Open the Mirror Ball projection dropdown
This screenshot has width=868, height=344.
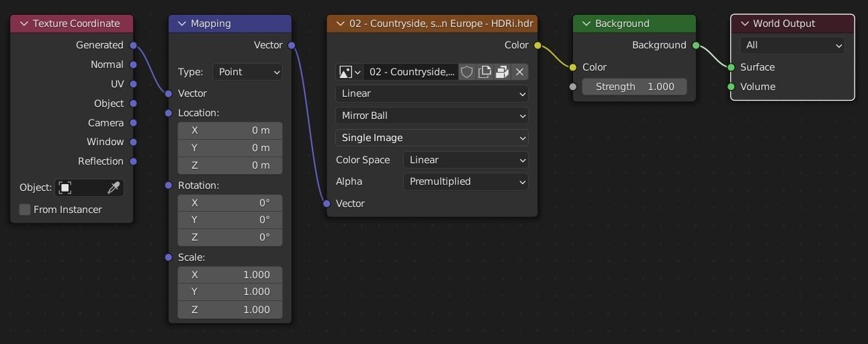431,116
